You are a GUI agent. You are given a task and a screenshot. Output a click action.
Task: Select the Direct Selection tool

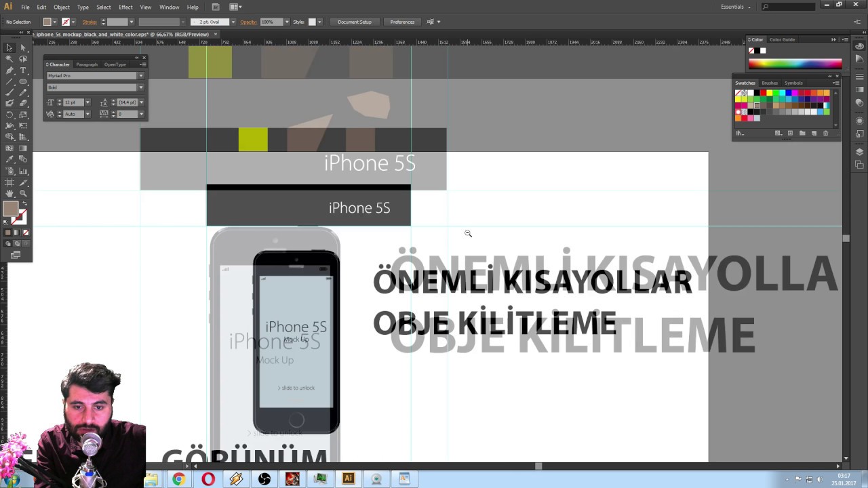click(23, 47)
